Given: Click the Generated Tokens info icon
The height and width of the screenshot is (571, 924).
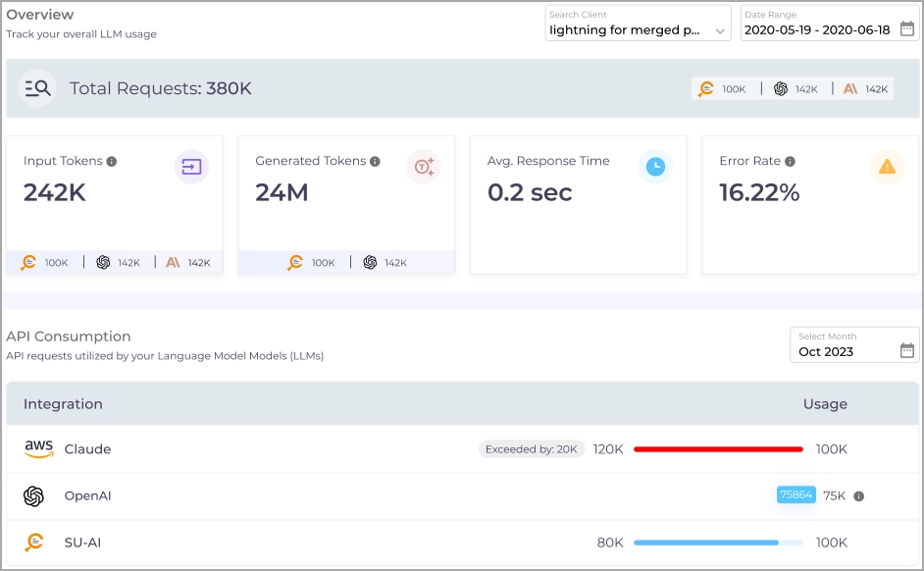Looking at the screenshot, I should (x=376, y=162).
